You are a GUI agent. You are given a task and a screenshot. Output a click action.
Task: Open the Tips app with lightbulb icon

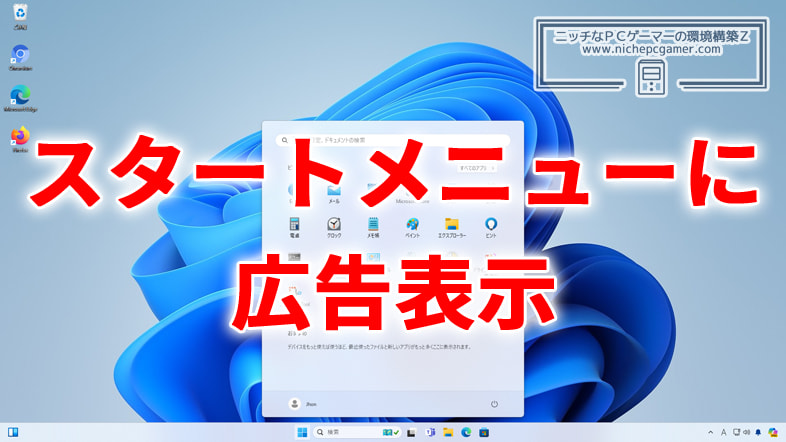pyautogui.click(x=491, y=225)
